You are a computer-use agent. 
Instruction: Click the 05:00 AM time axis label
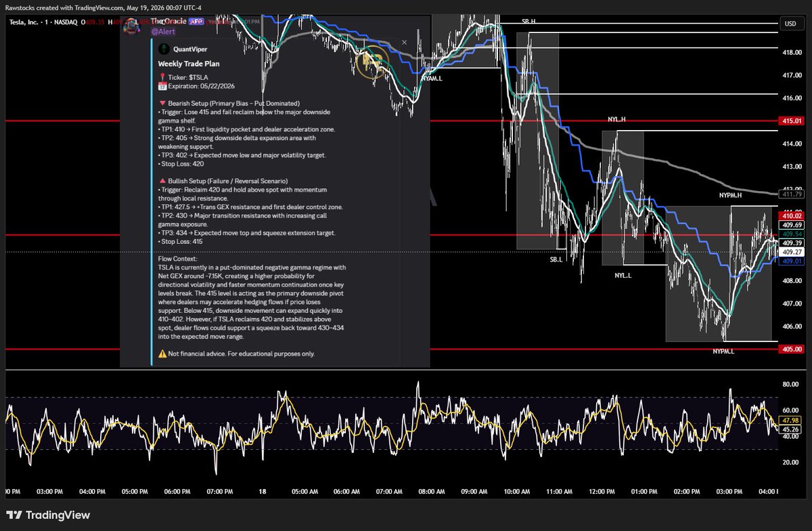point(304,490)
